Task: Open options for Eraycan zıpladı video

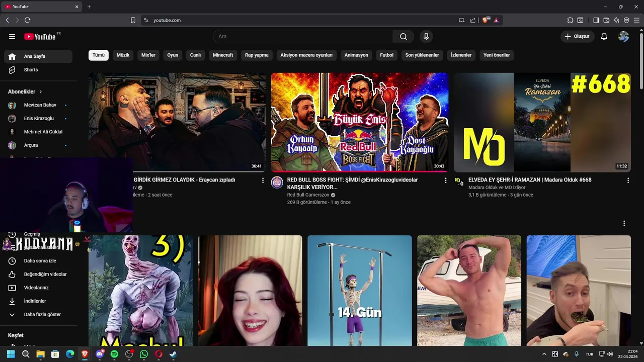Action: (263, 180)
